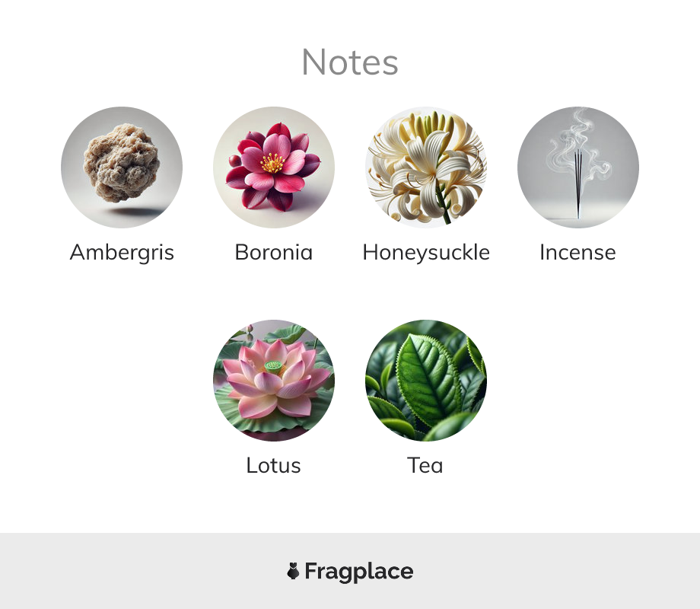Select the Tea text label
Viewport: 700px width, 609px height.
point(425,466)
